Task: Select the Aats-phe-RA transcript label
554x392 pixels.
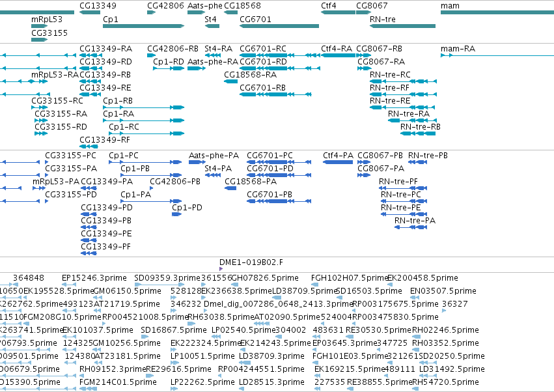Action: tap(213, 61)
